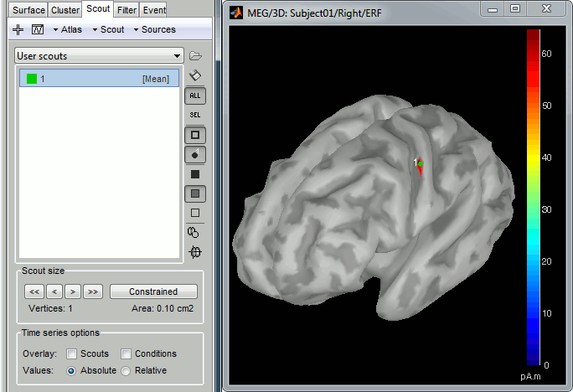Image resolution: width=573 pixels, height=392 pixels.
Task: Click the region of interest globe icon
Action: [195, 251]
